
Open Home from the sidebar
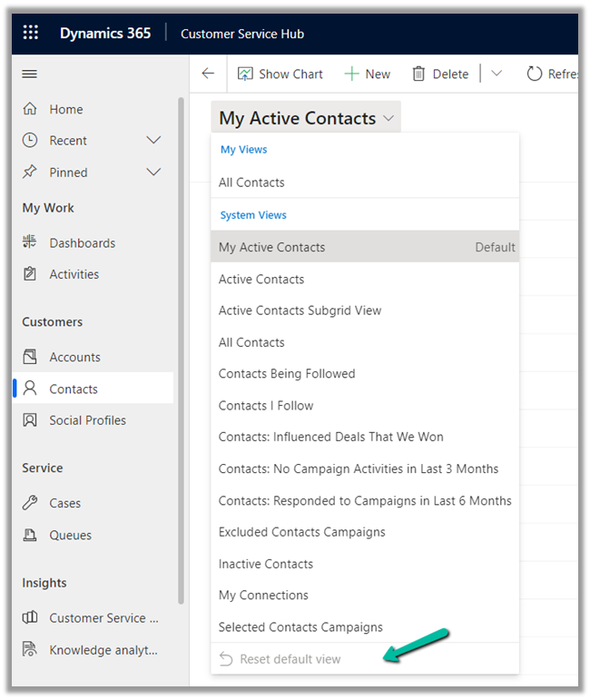(65, 109)
